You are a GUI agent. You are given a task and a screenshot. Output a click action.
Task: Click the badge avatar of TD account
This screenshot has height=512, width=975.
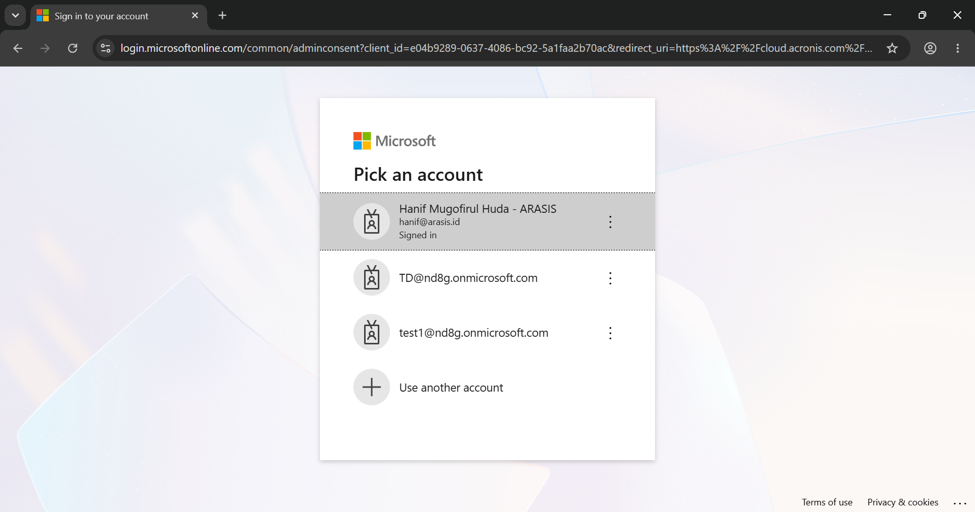coord(371,277)
